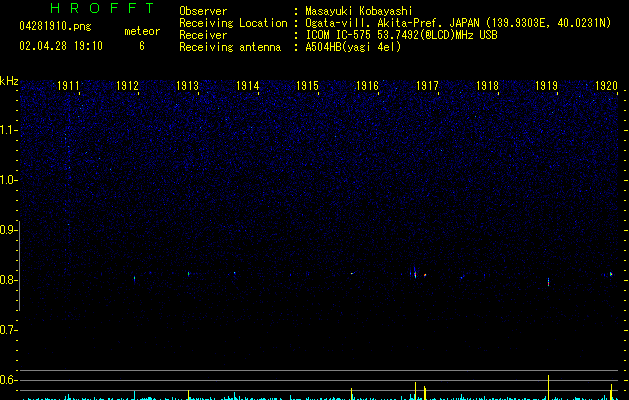629x400 pixels.
Task: Click the meteor echo below the 1913 marker
Action: coord(188,274)
